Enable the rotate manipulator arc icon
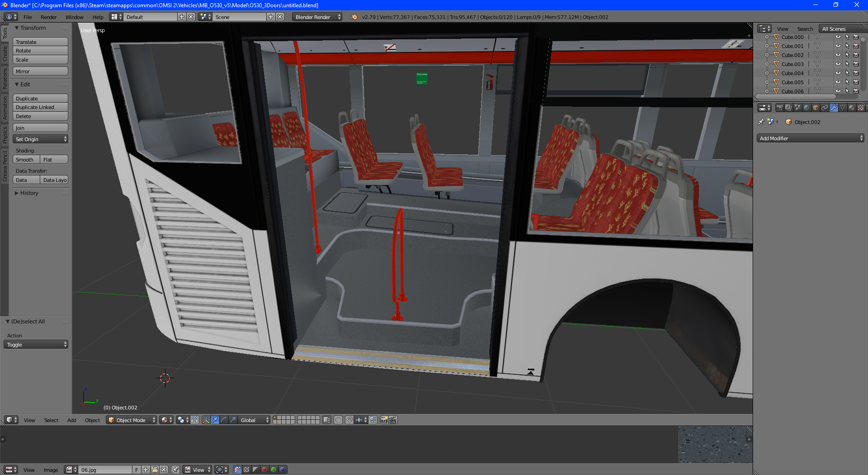The width and height of the screenshot is (868, 475). (x=224, y=420)
